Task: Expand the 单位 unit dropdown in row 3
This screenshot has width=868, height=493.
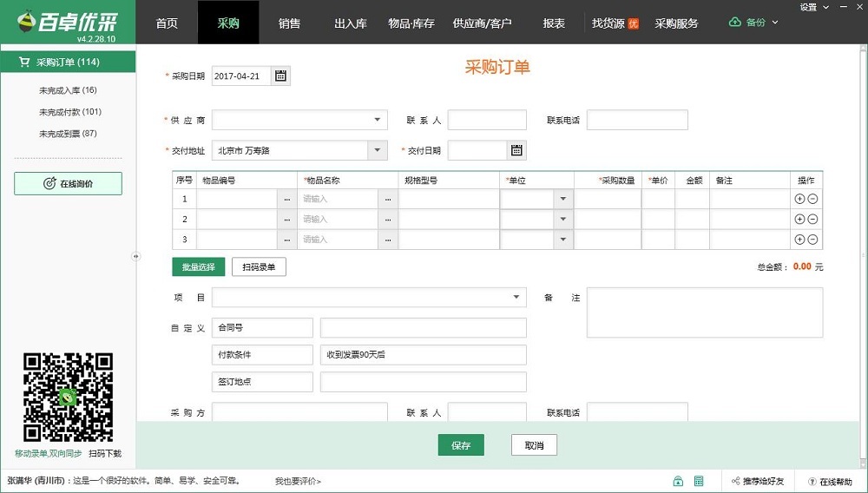Action: (563, 240)
